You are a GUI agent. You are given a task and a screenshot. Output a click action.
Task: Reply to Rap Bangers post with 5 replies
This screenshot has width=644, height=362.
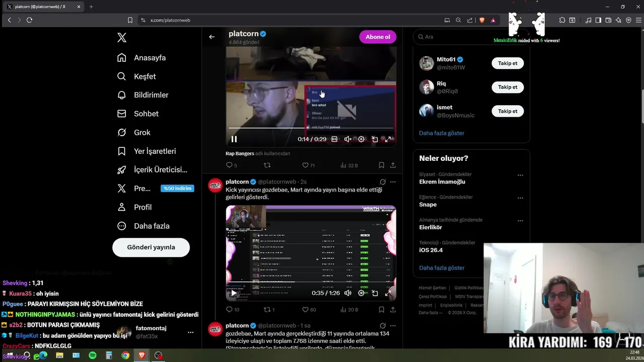(231, 165)
